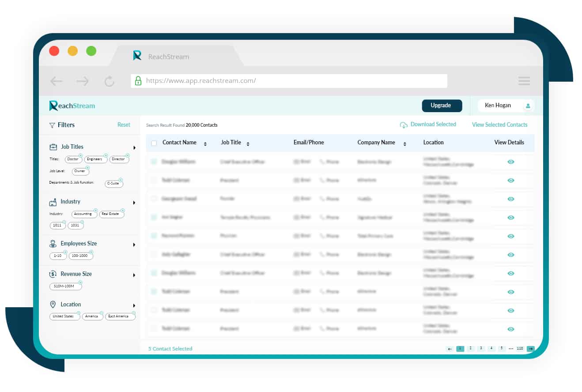Go to previous results page arrow
The height and width of the screenshot is (392, 582).
pyautogui.click(x=450, y=349)
